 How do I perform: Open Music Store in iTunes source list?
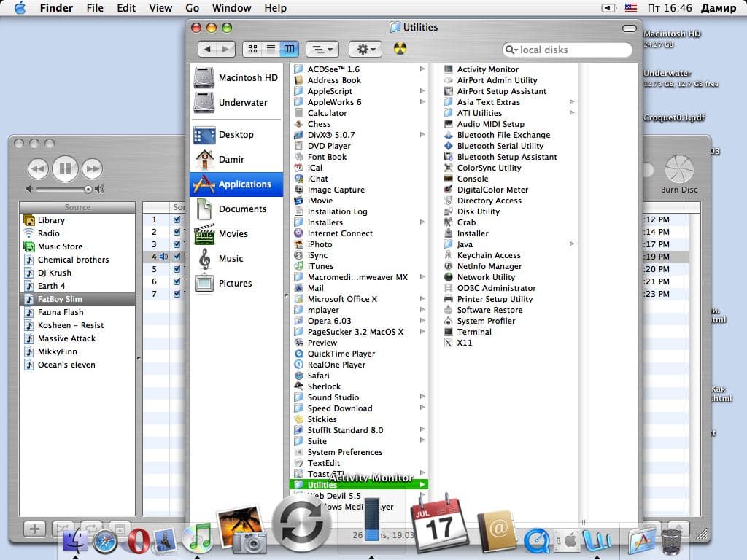77,246
